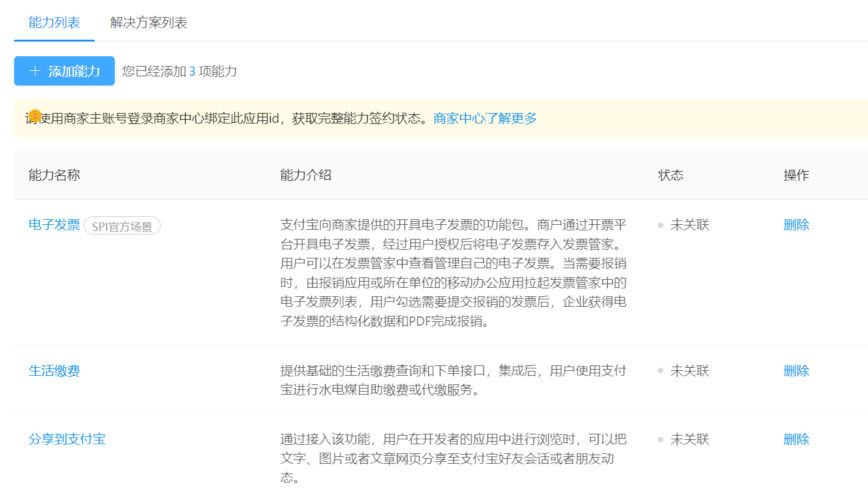Image resolution: width=868 pixels, height=501 pixels.
Task: Click the 状态 column header
Action: click(671, 175)
